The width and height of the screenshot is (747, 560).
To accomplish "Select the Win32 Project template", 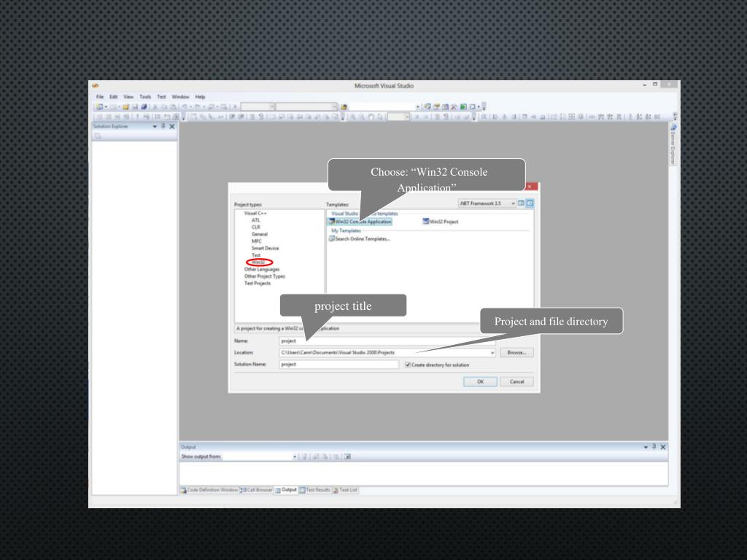I will (440, 222).
